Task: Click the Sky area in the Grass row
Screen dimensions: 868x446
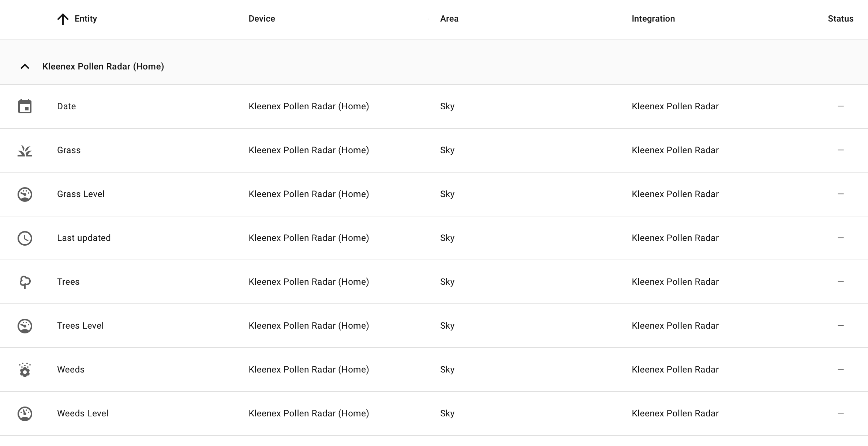Action: [x=447, y=150]
